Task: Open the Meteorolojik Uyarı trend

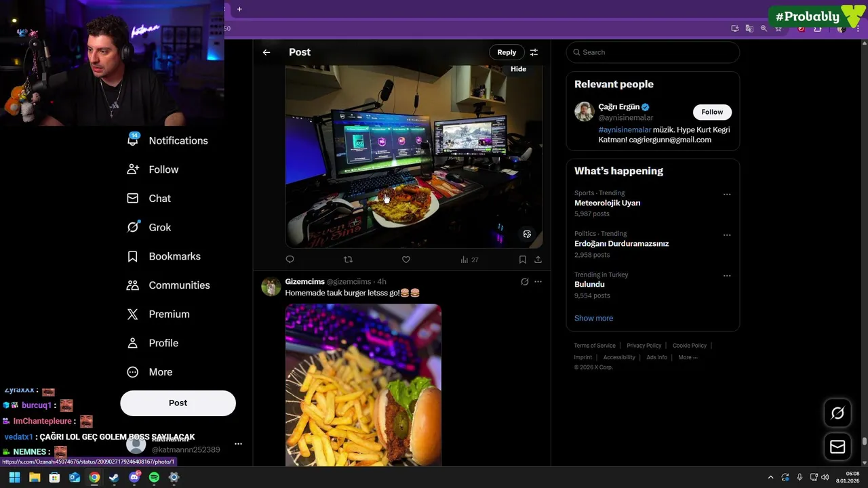Action: (x=607, y=203)
